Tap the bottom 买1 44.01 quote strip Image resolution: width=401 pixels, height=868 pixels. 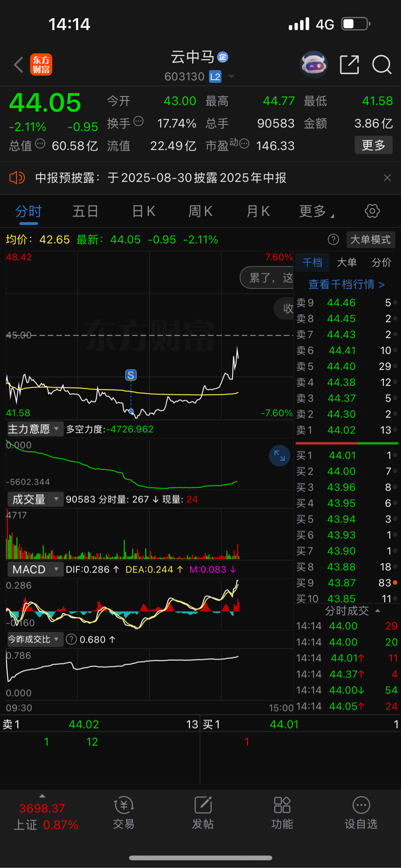(301, 724)
